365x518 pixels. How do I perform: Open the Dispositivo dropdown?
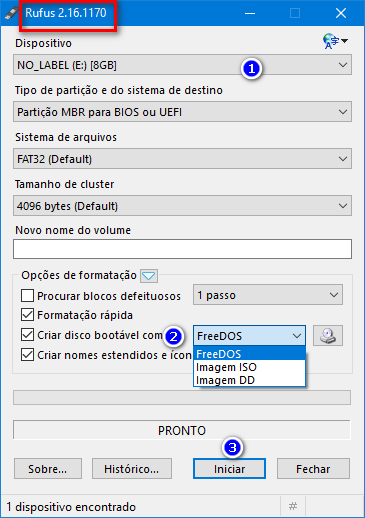[x=182, y=65]
